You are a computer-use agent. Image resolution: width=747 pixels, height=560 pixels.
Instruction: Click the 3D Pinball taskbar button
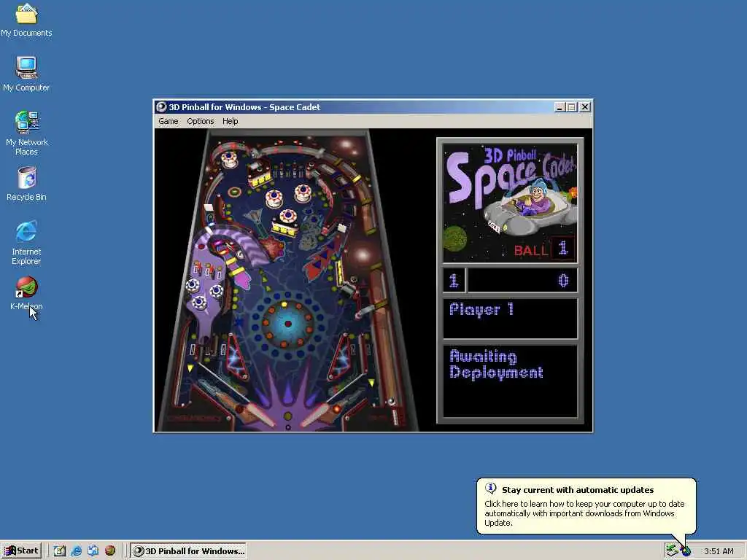point(188,551)
